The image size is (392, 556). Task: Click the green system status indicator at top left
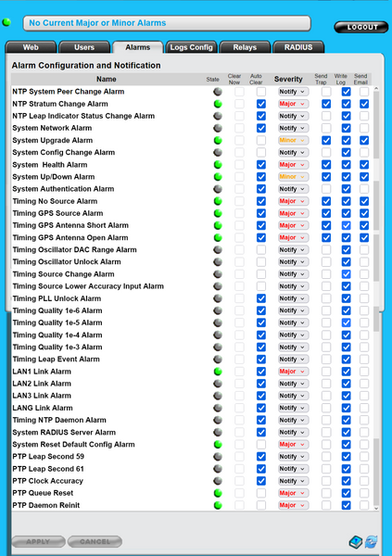tap(6, 22)
